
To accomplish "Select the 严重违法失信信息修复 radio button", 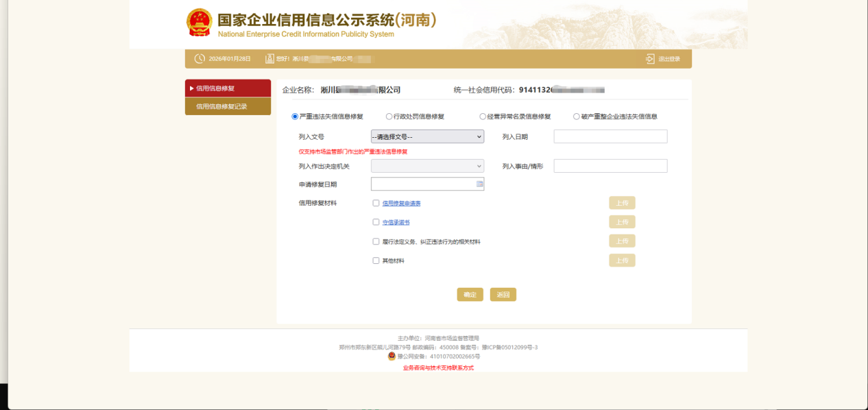I will pos(295,117).
